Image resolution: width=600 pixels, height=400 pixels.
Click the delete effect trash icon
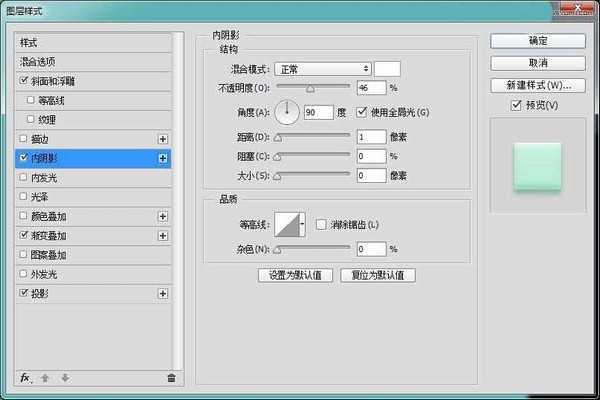point(171,378)
